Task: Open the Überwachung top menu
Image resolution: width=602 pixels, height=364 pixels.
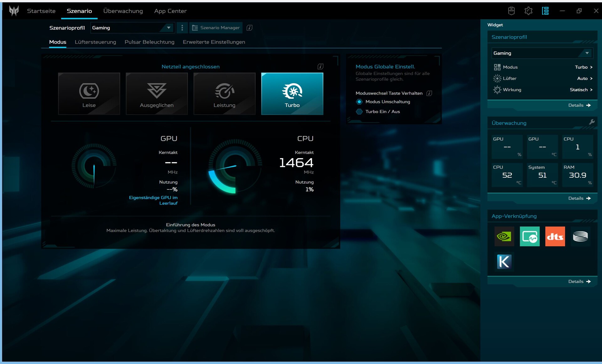Action: 123,11
